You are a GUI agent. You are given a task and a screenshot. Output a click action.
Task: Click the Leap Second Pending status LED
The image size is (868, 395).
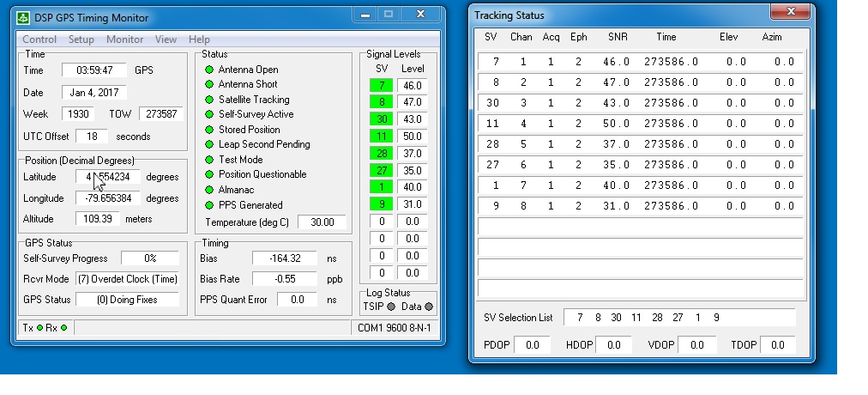pyautogui.click(x=209, y=144)
